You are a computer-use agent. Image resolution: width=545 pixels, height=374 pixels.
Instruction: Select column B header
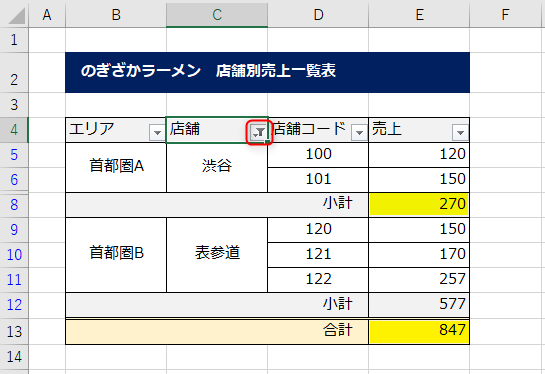point(116,15)
